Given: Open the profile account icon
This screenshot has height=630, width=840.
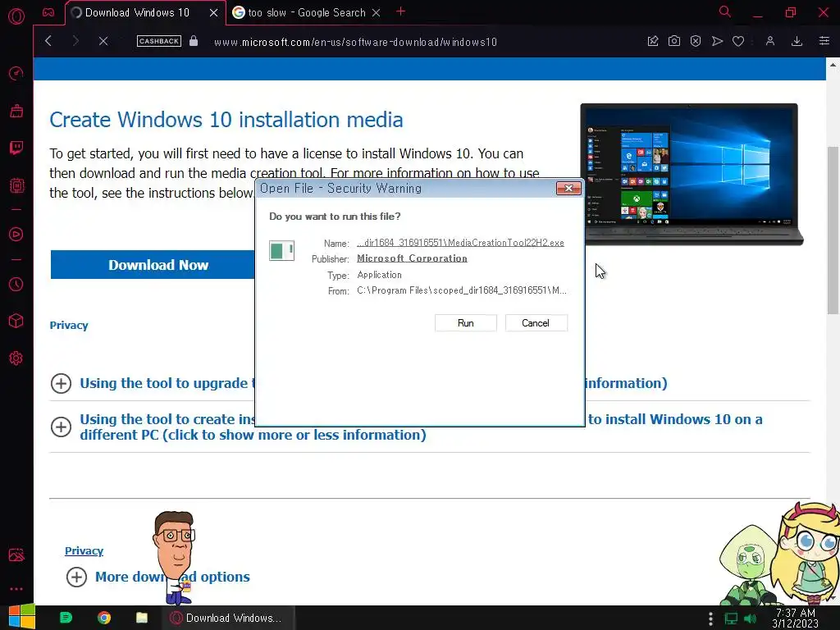Looking at the screenshot, I should (769, 41).
